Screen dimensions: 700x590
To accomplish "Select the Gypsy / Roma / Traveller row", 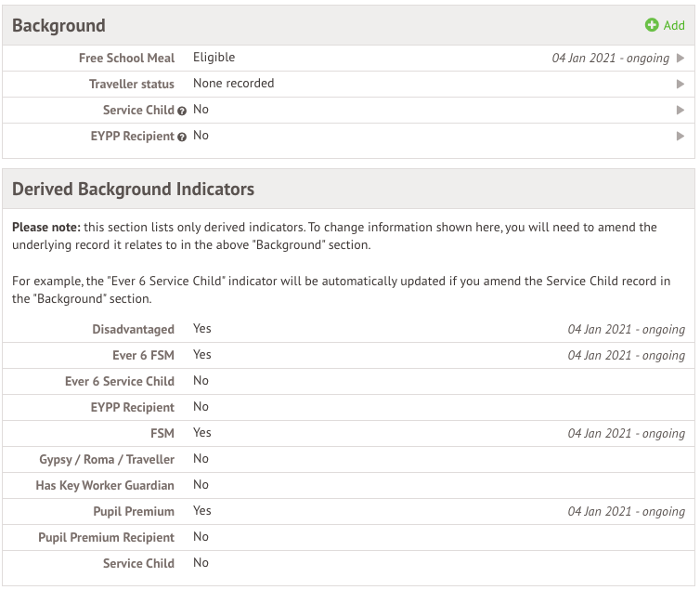I will [x=106, y=459].
